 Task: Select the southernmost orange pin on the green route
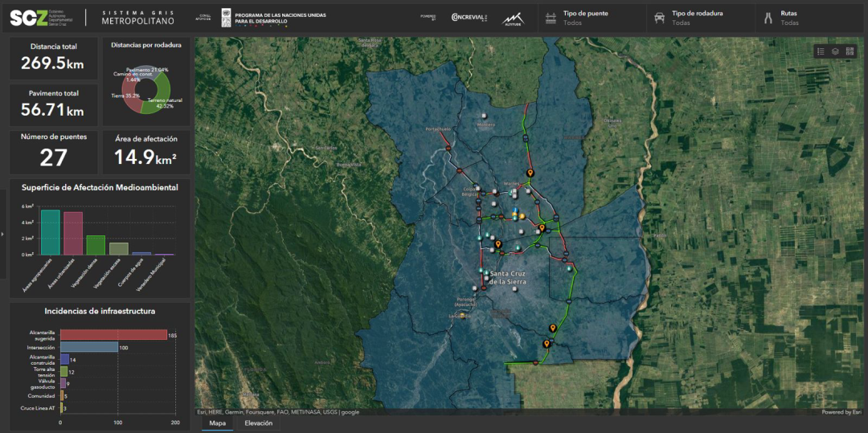pyautogui.click(x=547, y=344)
